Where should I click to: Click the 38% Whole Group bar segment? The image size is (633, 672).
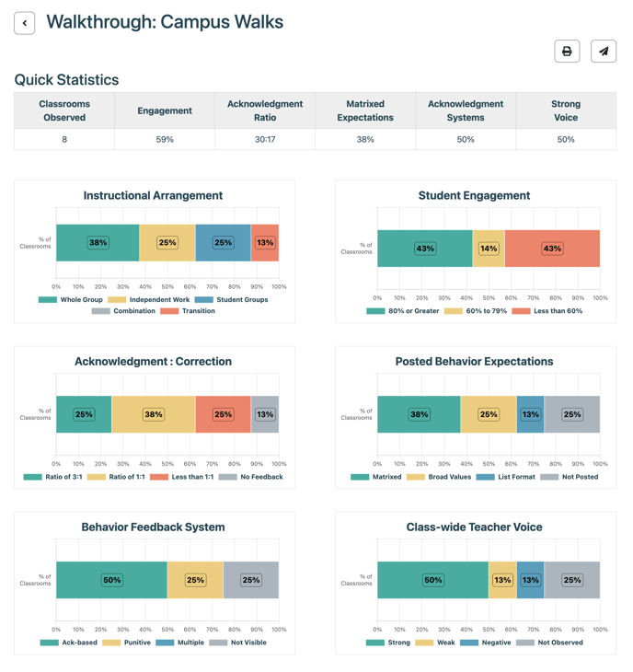(98, 243)
